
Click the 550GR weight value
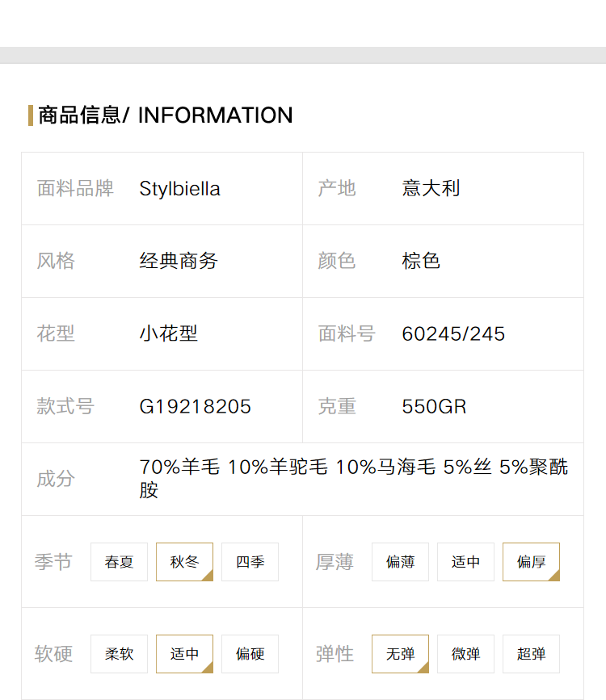434,406
